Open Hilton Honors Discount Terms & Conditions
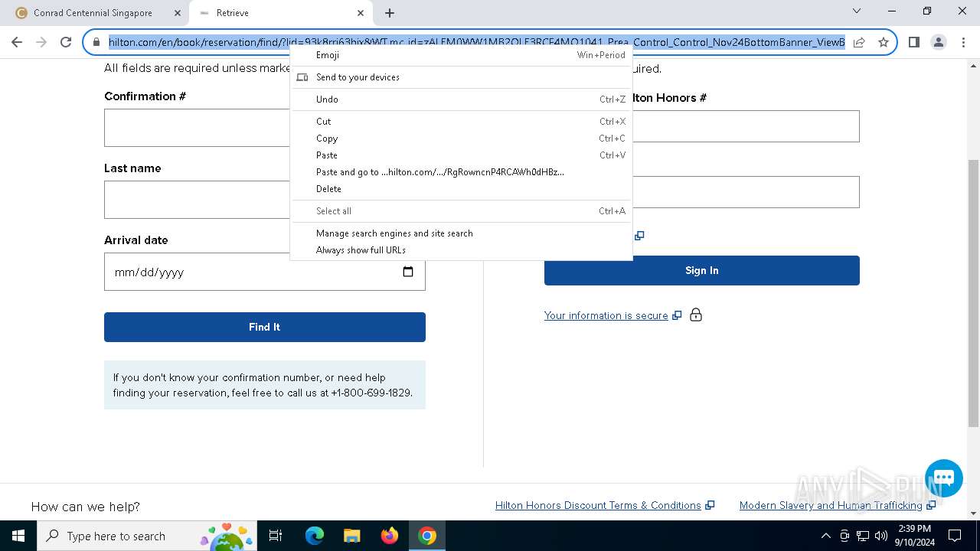 coord(598,506)
